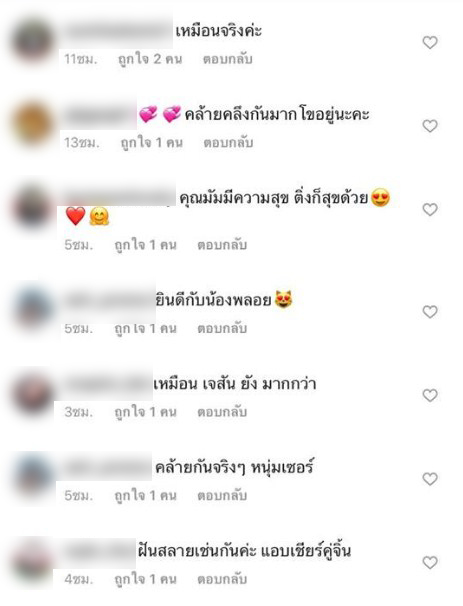Image resolution: width=463 pixels, height=606 pixels.
Task: Tap heart beside 'คล้ายกันจริงๆ หนุ่มเซอร์' comment
Action: (x=430, y=479)
